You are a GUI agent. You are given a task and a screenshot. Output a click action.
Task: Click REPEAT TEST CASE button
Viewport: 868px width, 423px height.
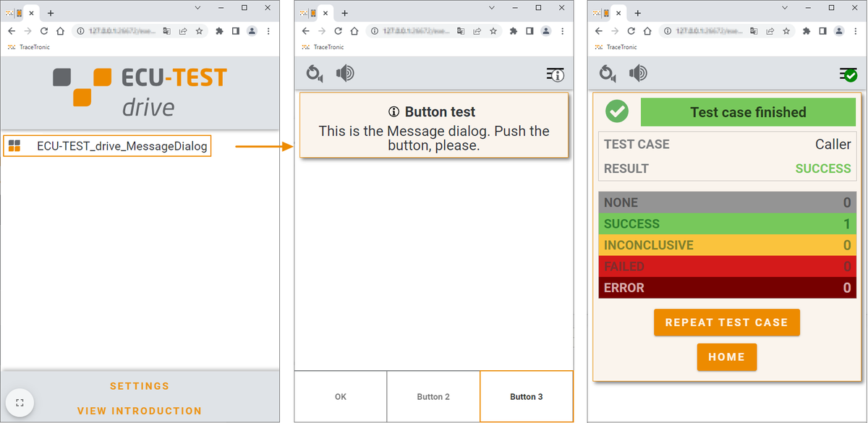click(727, 322)
